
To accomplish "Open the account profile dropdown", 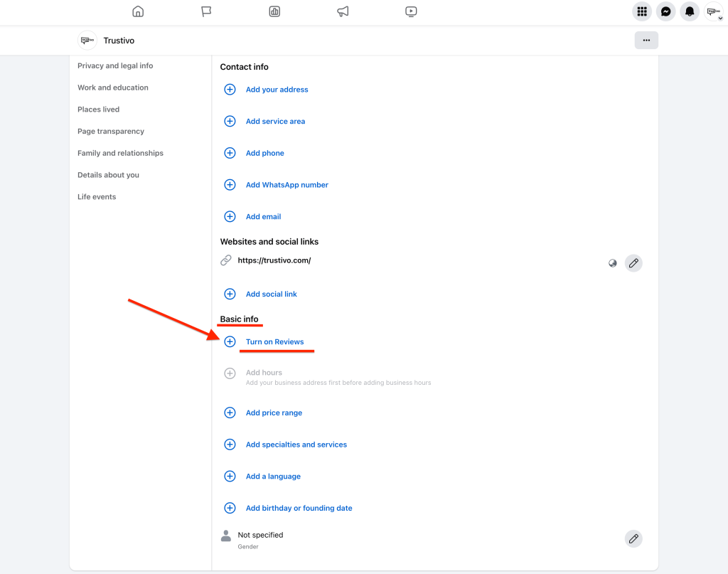I will click(x=713, y=11).
